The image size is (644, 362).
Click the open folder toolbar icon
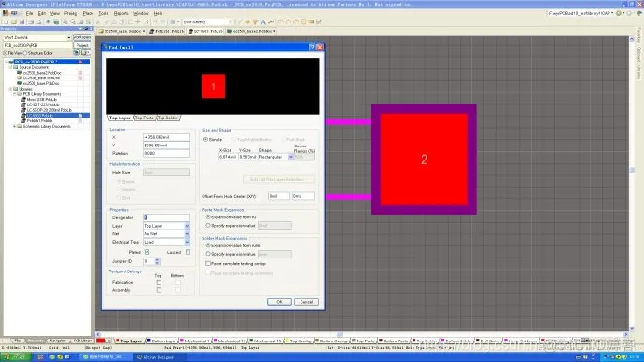14,21
